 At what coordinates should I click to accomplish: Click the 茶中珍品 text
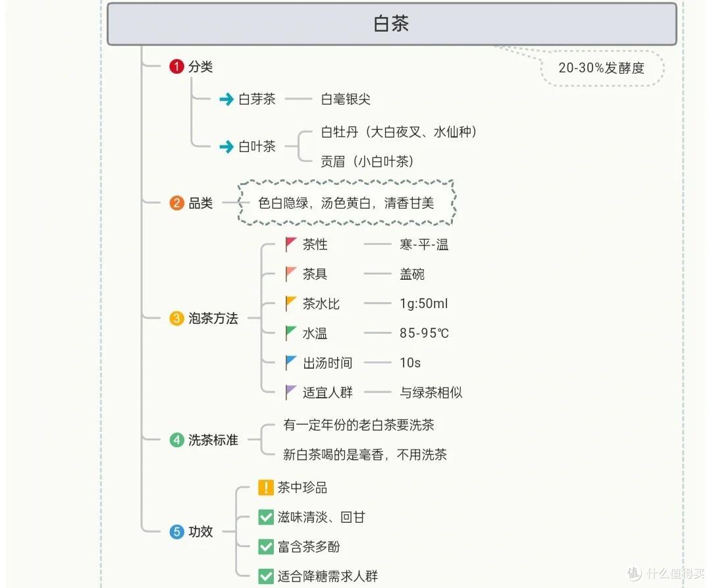pyautogui.click(x=302, y=488)
